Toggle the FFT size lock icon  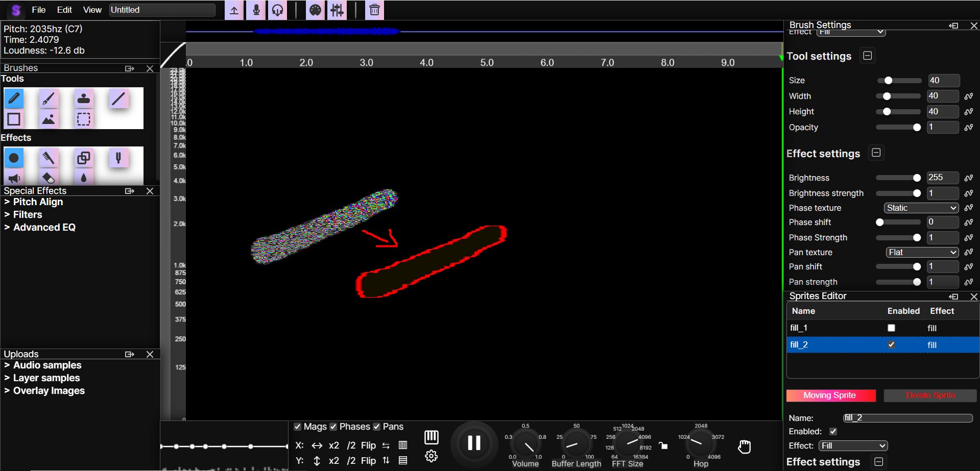tap(663, 445)
